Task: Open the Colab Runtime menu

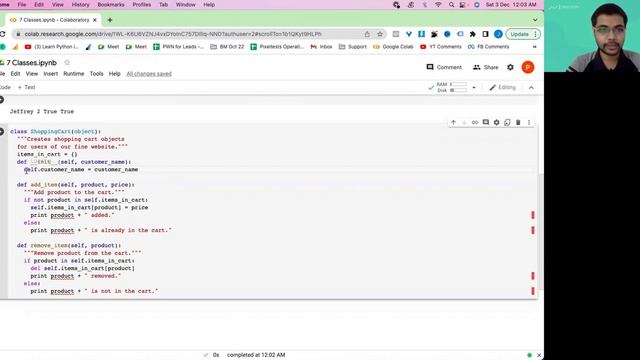Action: 73,74
